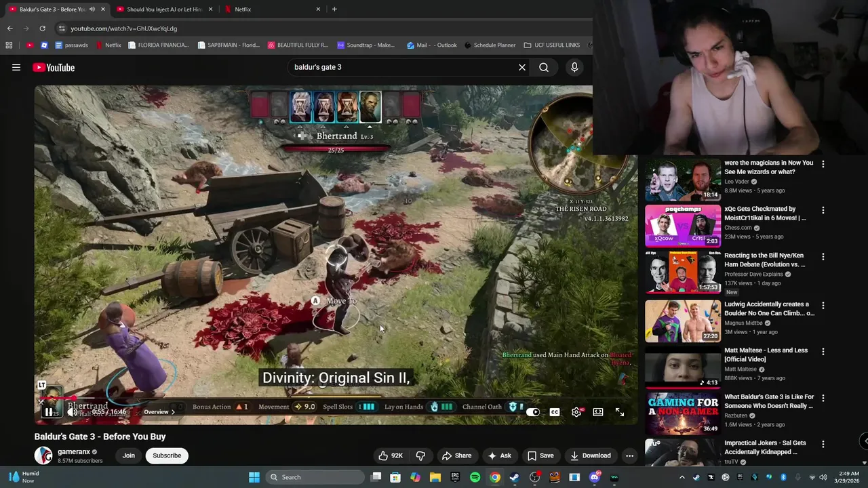Open the Chrome apps grid in bookmarks bar
Image resolution: width=868 pixels, height=488 pixels.
(x=9, y=45)
